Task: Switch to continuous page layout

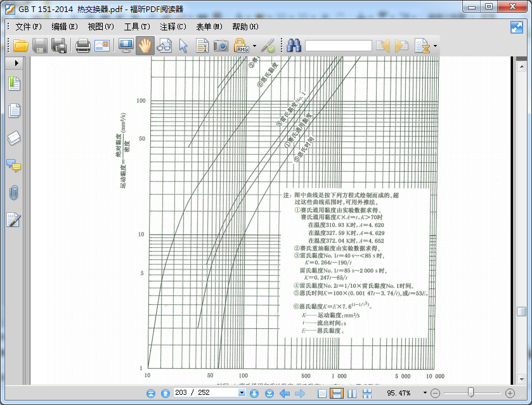Action: click(337, 393)
